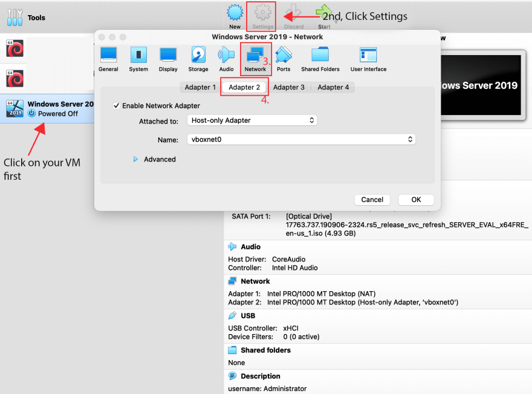Open the Storage settings section

tap(198, 59)
